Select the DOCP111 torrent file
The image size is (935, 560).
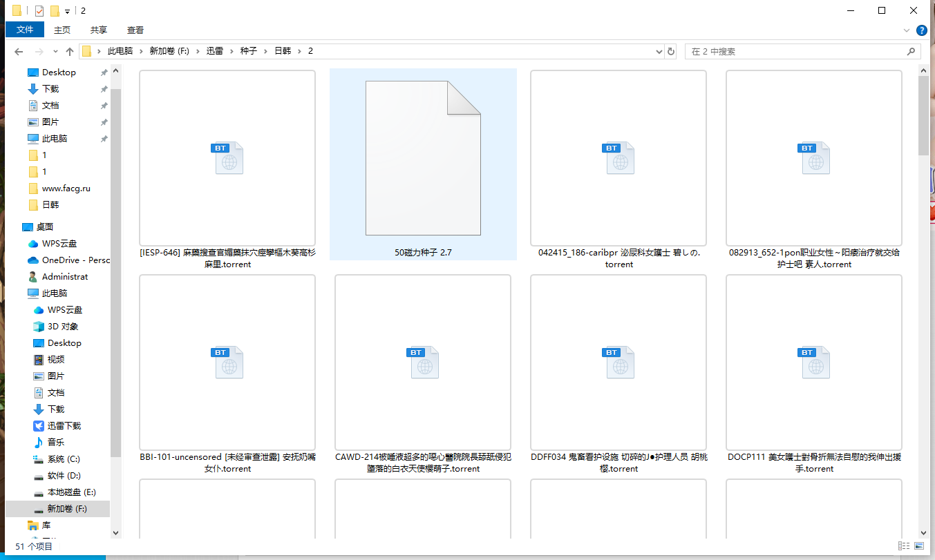tap(814, 374)
